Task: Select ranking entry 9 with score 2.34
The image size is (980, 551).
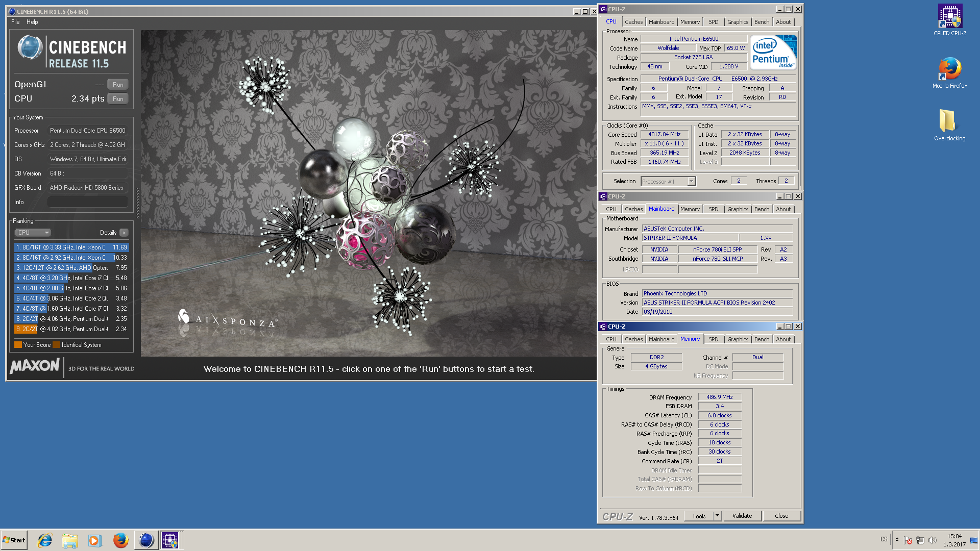Action: point(71,329)
